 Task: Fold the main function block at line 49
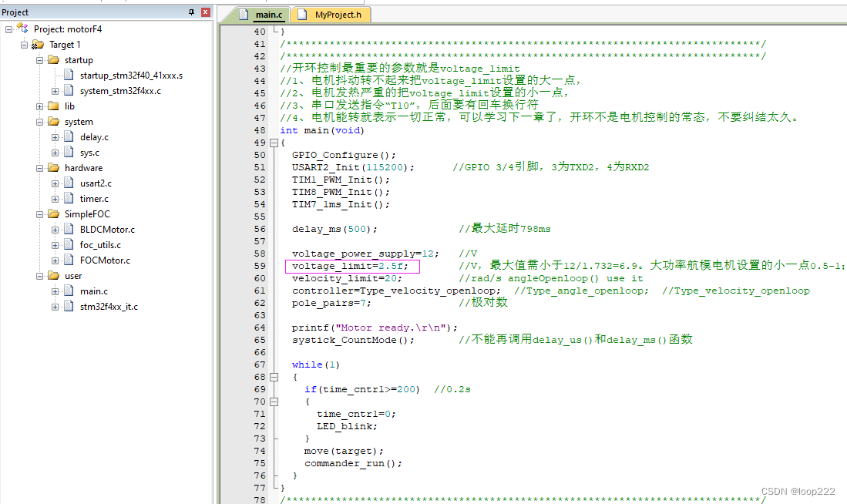(x=274, y=143)
